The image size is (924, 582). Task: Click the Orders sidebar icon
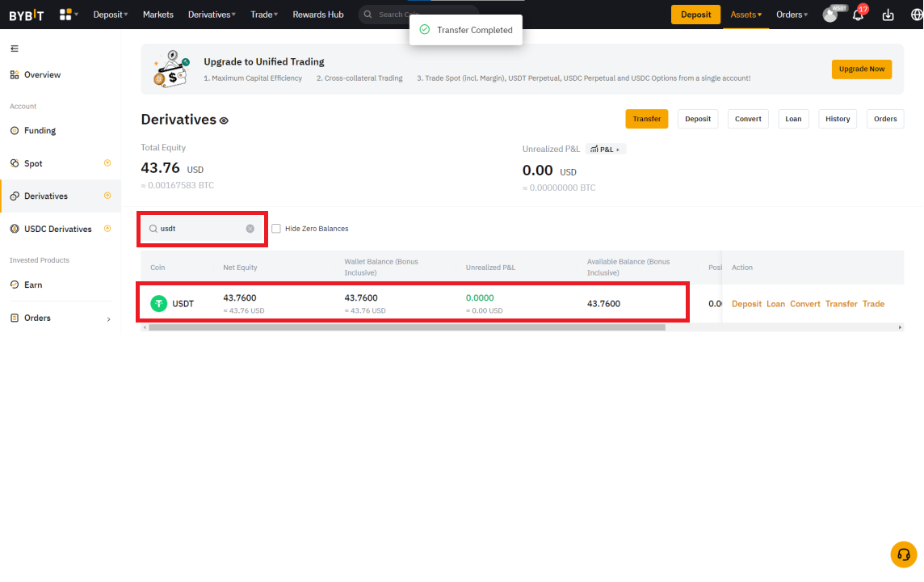point(15,318)
